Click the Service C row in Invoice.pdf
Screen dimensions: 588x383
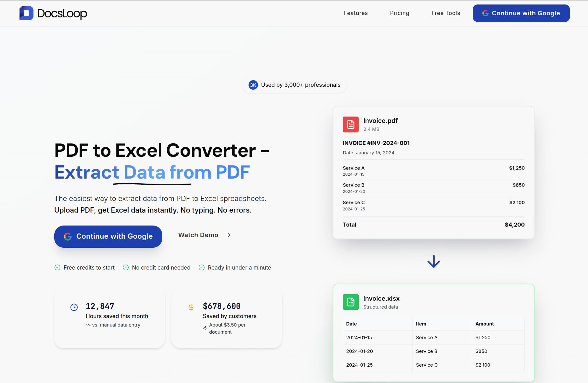pyautogui.click(x=434, y=205)
